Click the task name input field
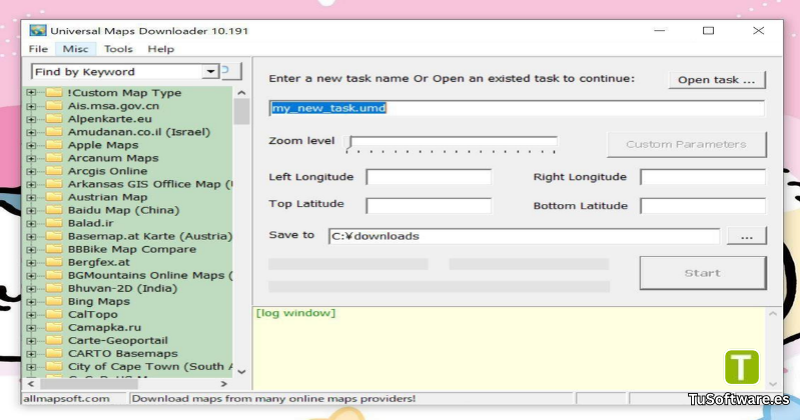800x420 pixels. [517, 108]
